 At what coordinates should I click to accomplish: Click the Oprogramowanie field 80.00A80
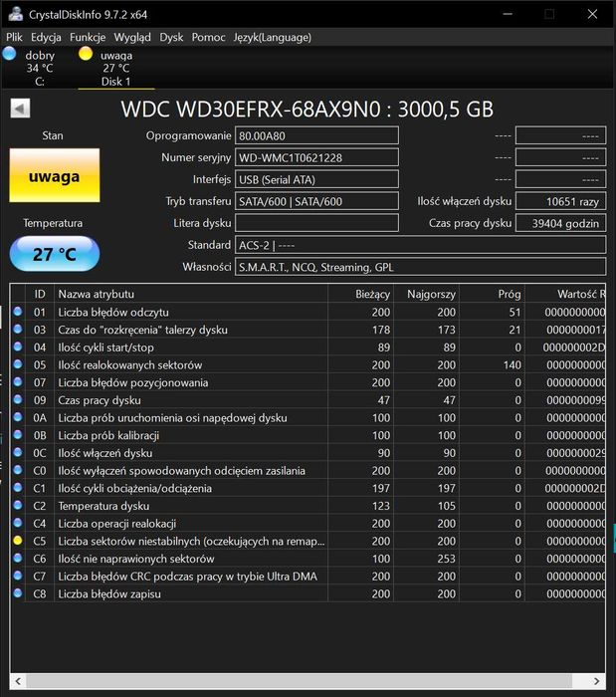pyautogui.click(x=316, y=136)
